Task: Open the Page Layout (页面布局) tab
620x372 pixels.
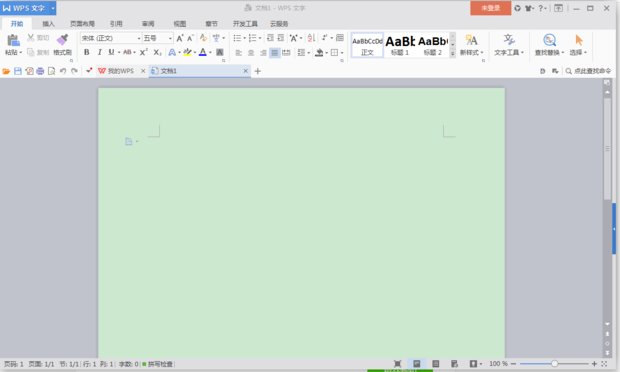Action: click(82, 24)
